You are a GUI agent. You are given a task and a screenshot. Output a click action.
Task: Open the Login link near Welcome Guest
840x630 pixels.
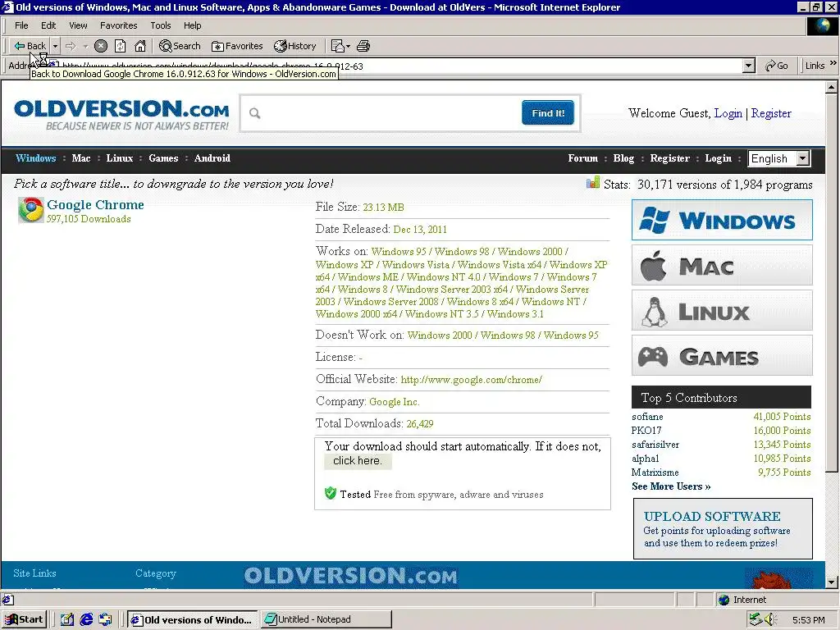click(728, 113)
